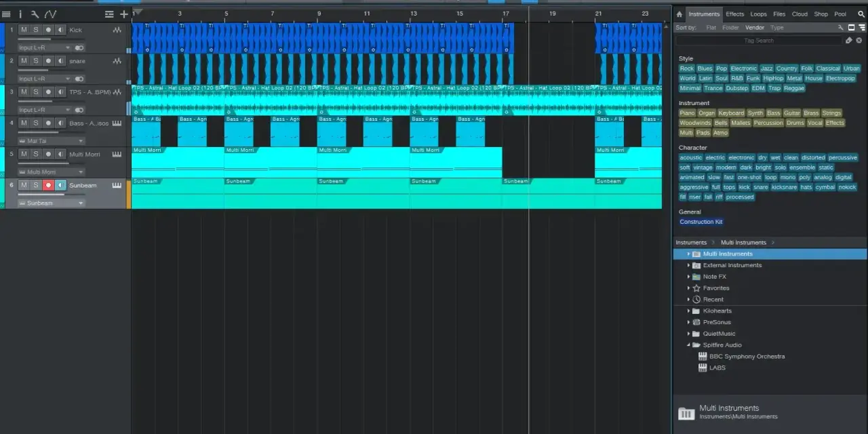Screen dimensions: 868x434
Task: Select the Sunbeam clip at bar 17
Action: point(549,193)
